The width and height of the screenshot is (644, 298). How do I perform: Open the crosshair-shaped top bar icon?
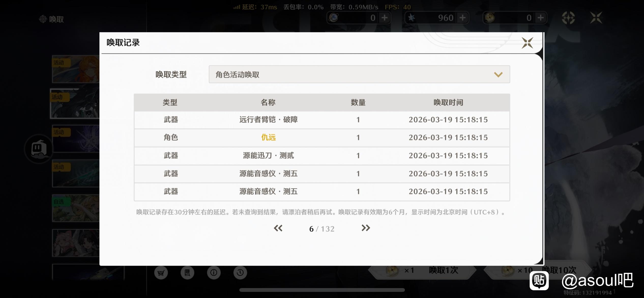[568, 18]
